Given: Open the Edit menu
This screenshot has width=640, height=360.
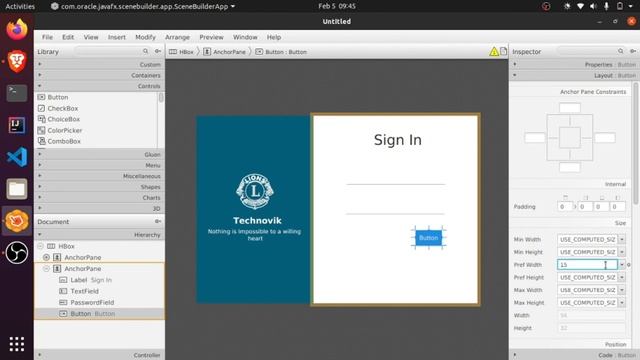Looking at the screenshot, I should (x=68, y=37).
